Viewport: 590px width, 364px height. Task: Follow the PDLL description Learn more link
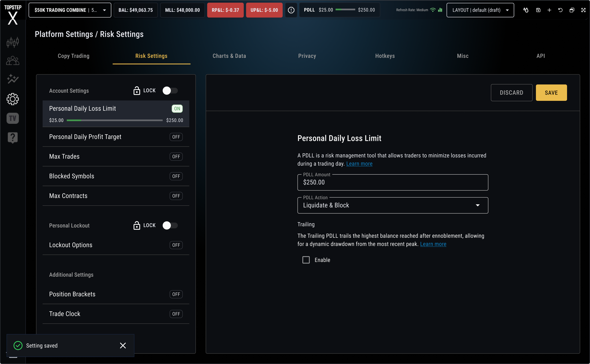click(359, 164)
